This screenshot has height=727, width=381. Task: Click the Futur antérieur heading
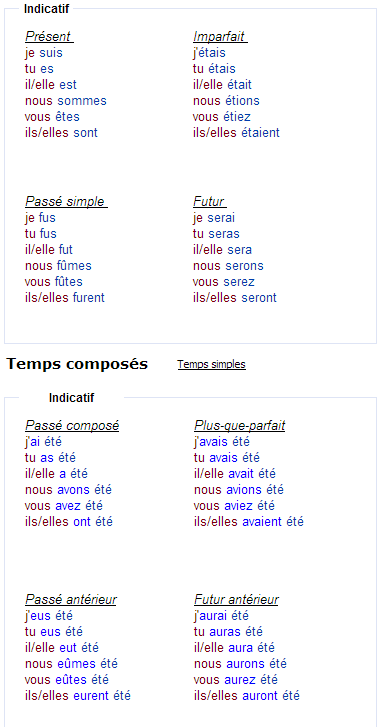point(236,599)
